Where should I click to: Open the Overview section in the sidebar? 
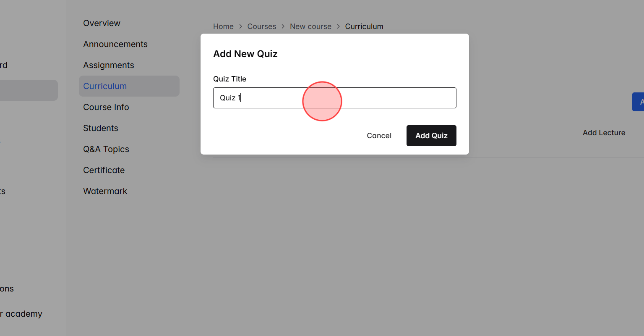(x=102, y=23)
